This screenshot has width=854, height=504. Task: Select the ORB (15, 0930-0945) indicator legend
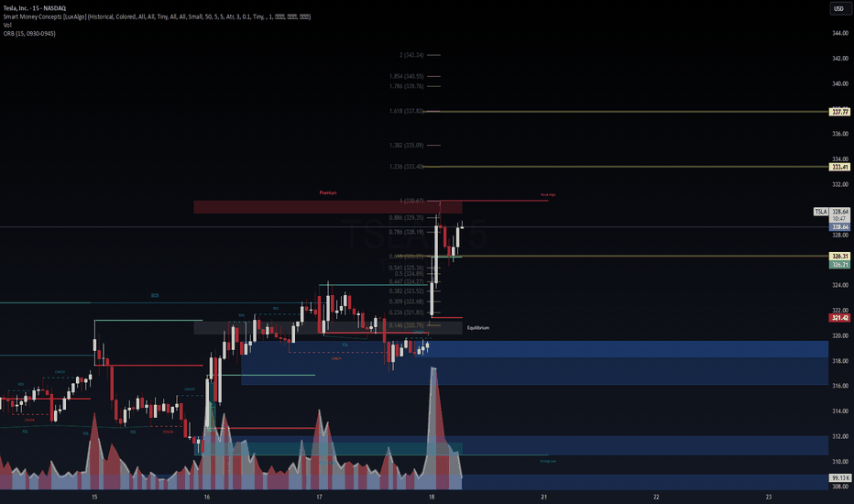pyautogui.click(x=29, y=33)
